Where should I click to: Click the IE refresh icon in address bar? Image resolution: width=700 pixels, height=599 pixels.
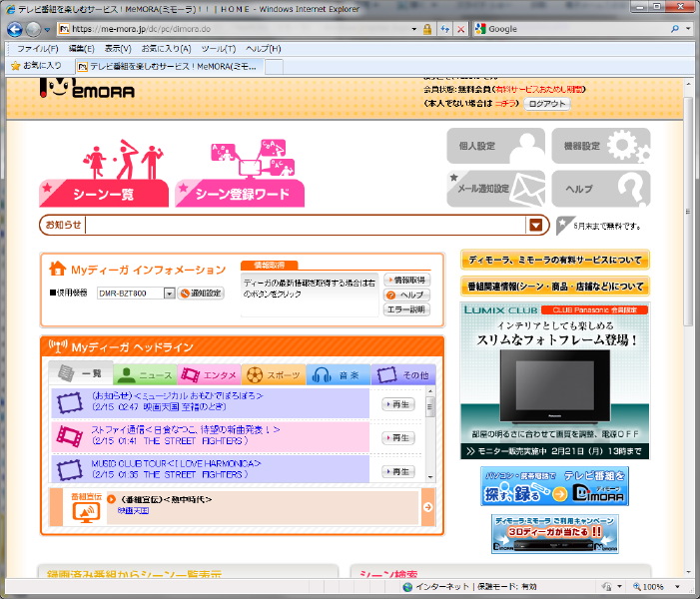[x=443, y=29]
